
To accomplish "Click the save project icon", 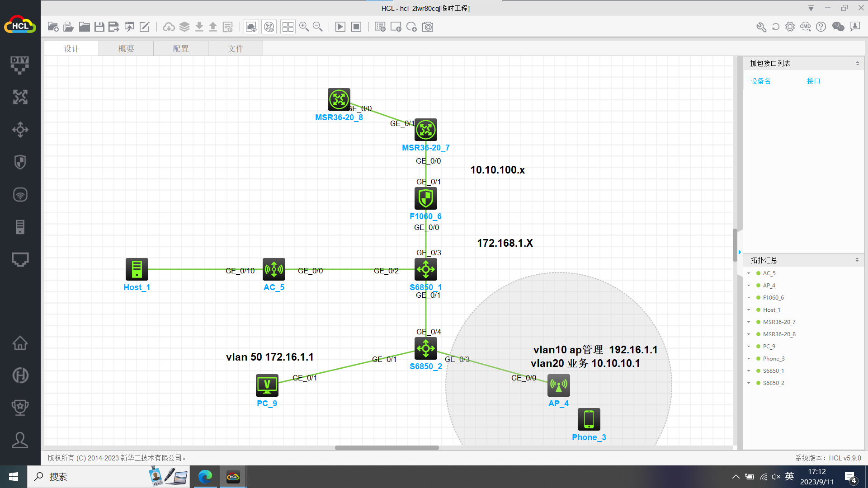I will coord(99,27).
